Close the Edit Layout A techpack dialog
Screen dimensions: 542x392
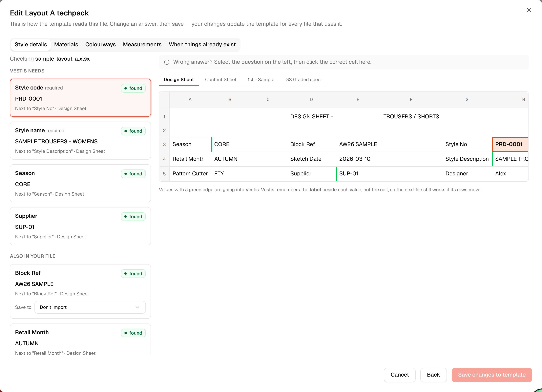pos(529,10)
